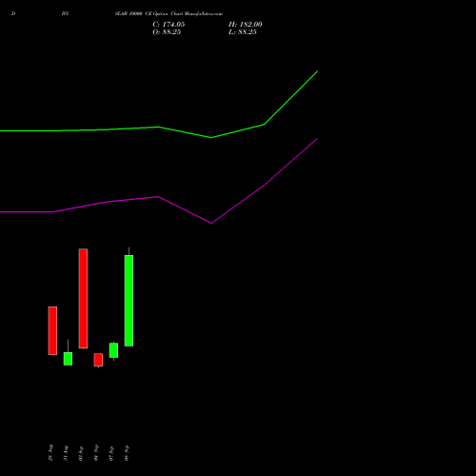The height and width of the screenshot is (476, 476).
Task: Click the '28 Aug' date axis label
Action: (x=50, y=453)
